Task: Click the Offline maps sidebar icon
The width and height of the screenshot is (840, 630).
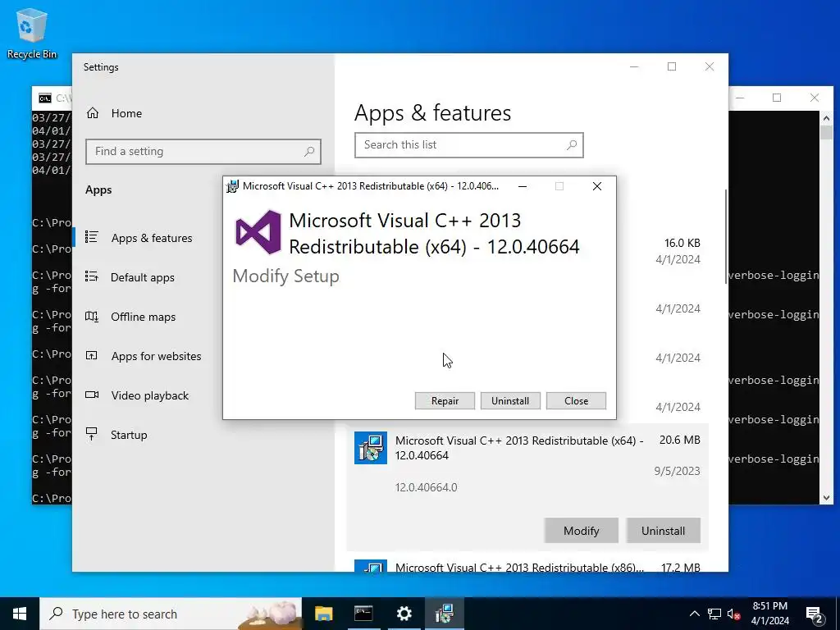Action: 92,316
